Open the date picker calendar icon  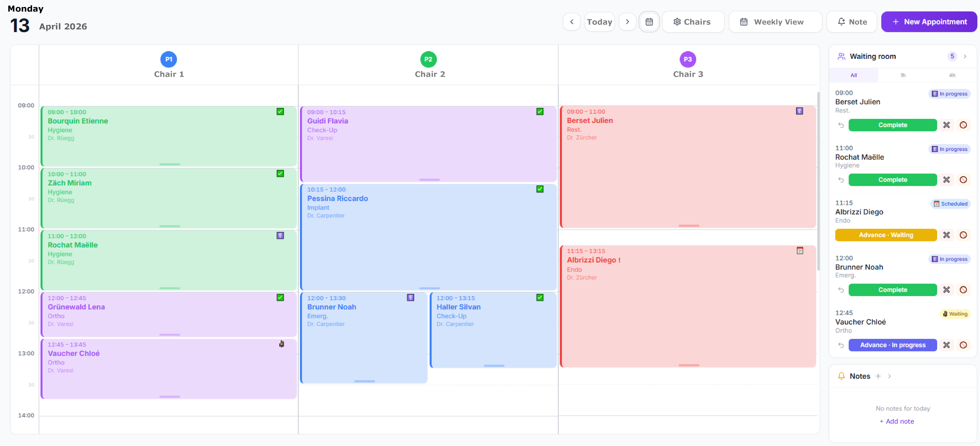tap(649, 22)
